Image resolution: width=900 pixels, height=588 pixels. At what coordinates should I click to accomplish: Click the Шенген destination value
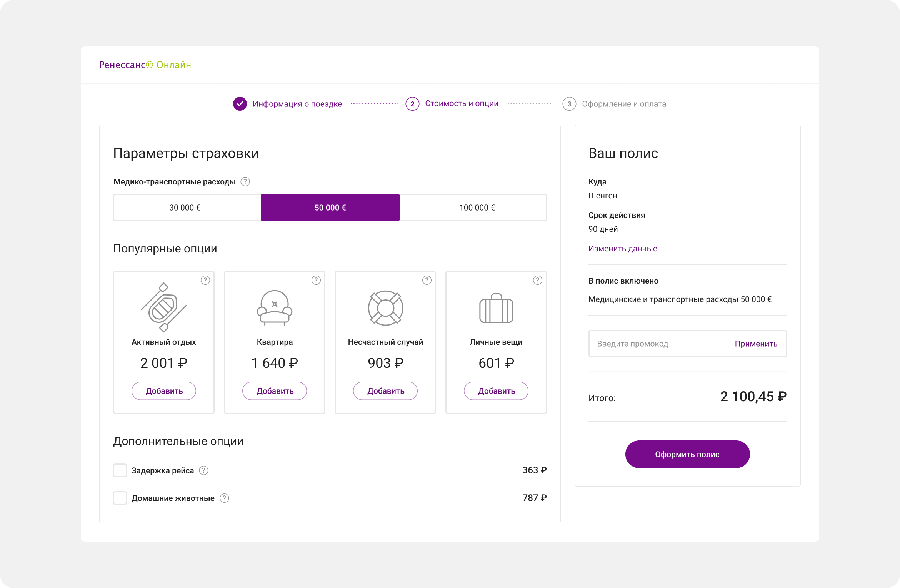pyautogui.click(x=603, y=196)
